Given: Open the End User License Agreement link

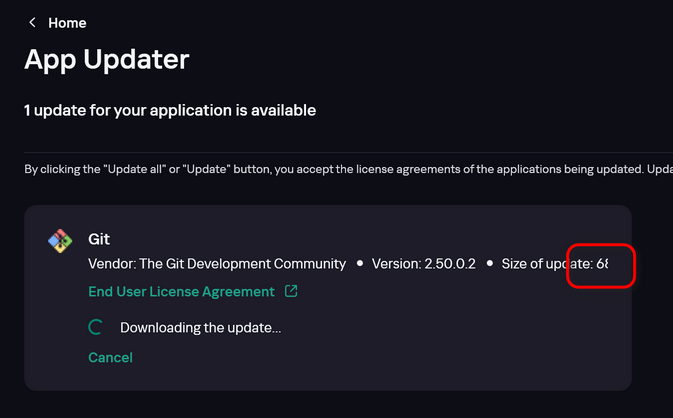Looking at the screenshot, I should pyautogui.click(x=181, y=291).
